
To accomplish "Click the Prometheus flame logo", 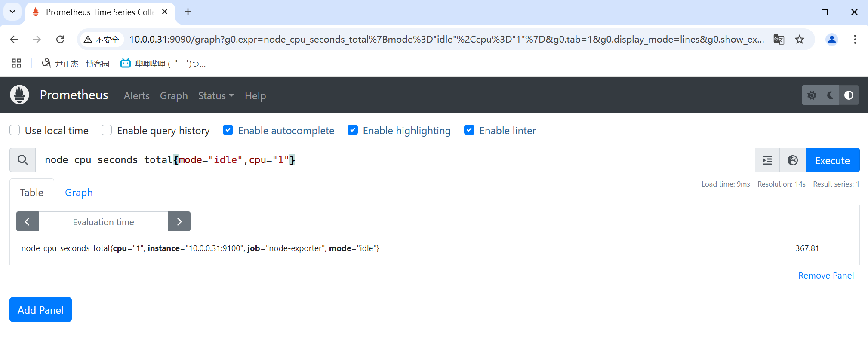I will [20, 95].
